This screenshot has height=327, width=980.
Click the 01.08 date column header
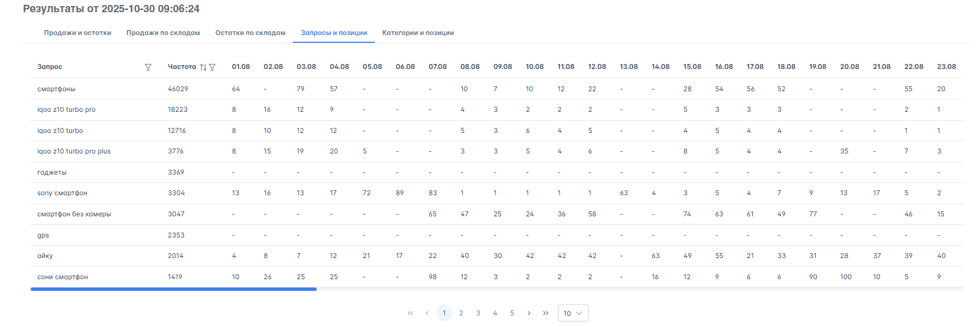pyautogui.click(x=241, y=67)
